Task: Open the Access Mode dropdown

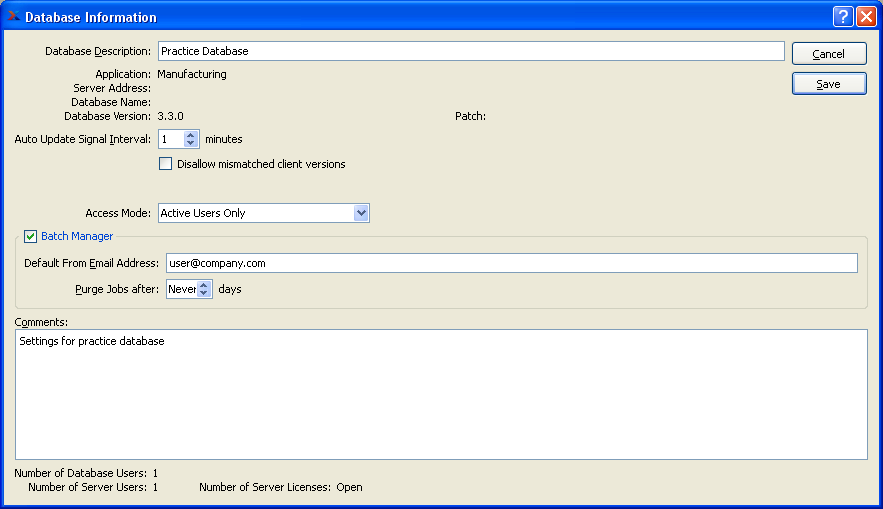Action: point(361,213)
